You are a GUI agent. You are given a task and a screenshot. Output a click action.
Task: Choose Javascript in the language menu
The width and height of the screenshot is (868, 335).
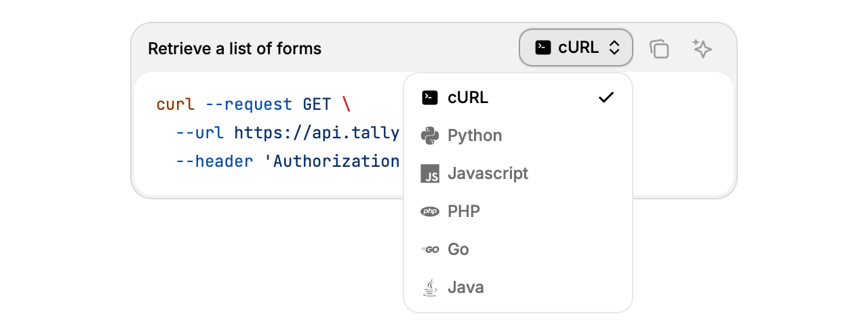(x=518, y=174)
